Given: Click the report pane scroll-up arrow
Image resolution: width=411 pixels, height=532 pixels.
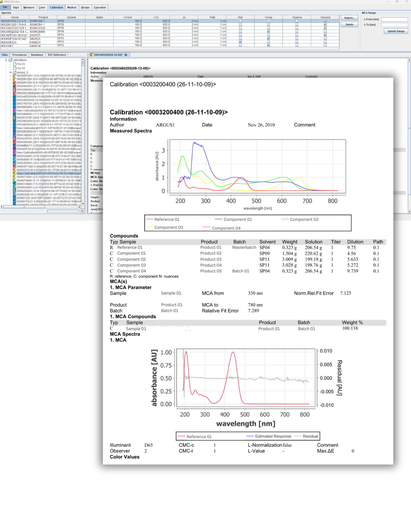Looking at the screenshot, I should click(409, 60).
